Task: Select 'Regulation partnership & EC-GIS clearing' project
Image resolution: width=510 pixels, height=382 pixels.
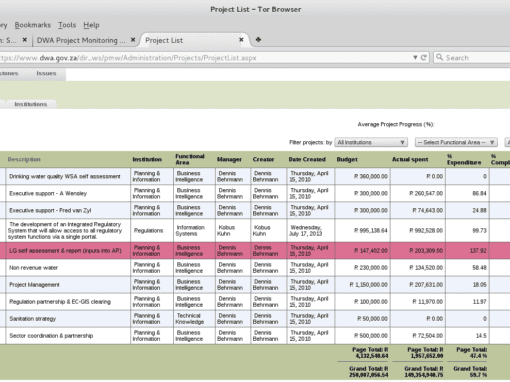Action: pyautogui.click(x=60, y=302)
